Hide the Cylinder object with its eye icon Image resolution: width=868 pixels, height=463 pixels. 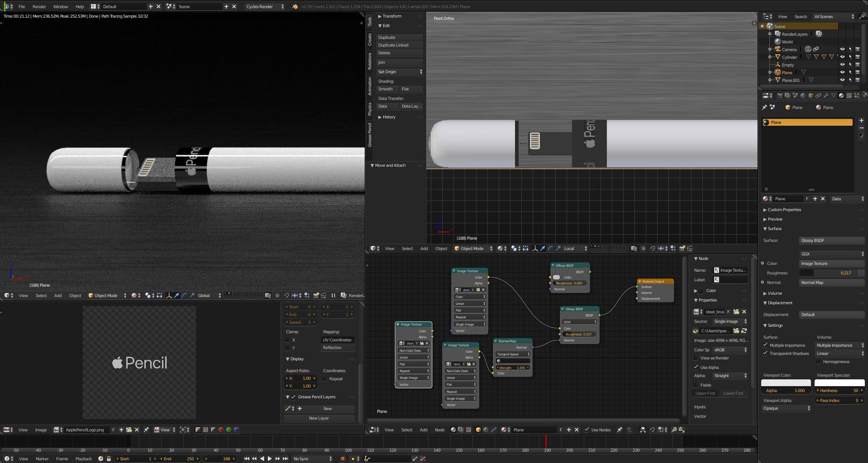tap(842, 57)
